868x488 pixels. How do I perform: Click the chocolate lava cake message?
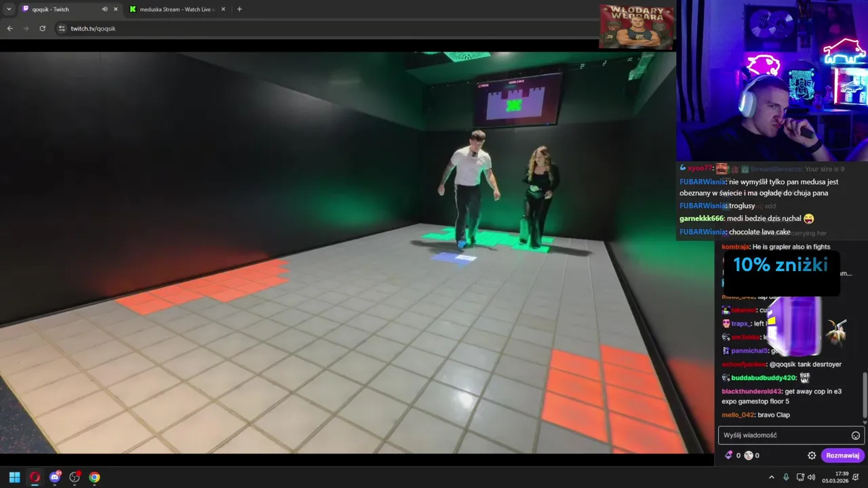click(x=759, y=232)
